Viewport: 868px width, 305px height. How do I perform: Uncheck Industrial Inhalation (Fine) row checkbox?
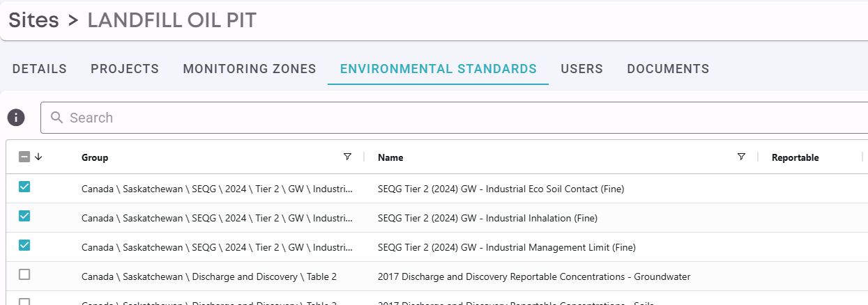(x=24, y=216)
